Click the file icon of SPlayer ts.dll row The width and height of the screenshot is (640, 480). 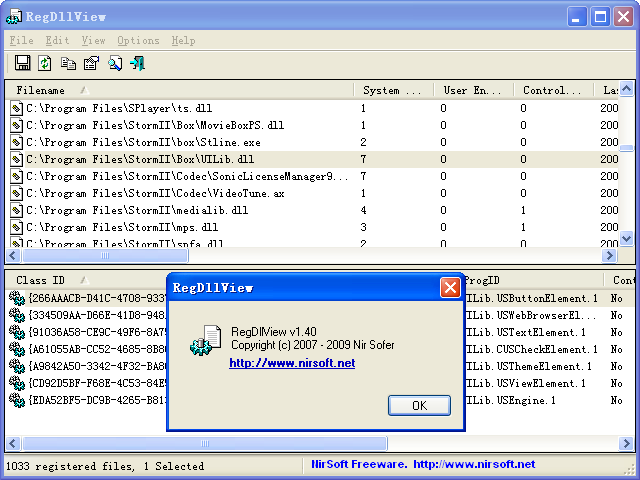click(x=16, y=108)
